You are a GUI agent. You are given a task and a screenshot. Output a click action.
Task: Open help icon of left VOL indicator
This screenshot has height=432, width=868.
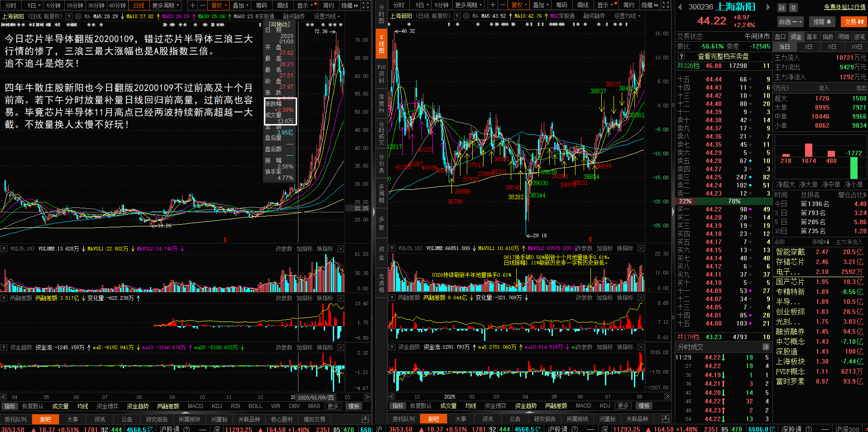tap(4, 249)
